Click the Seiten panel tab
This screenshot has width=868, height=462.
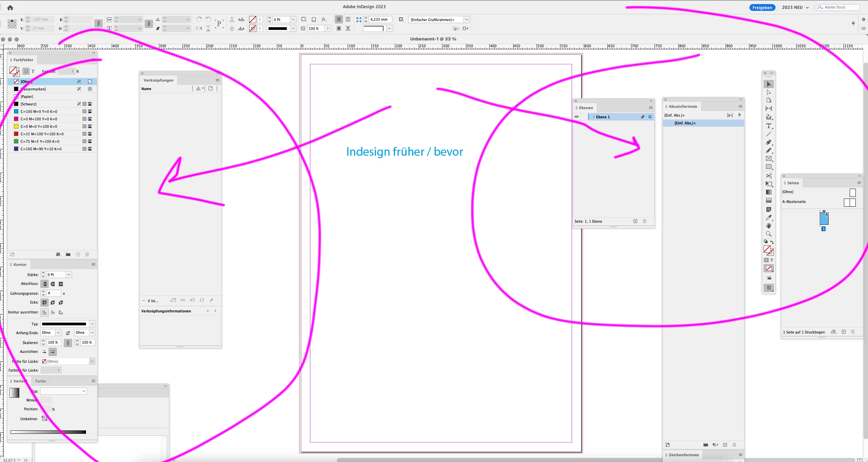[x=793, y=183]
